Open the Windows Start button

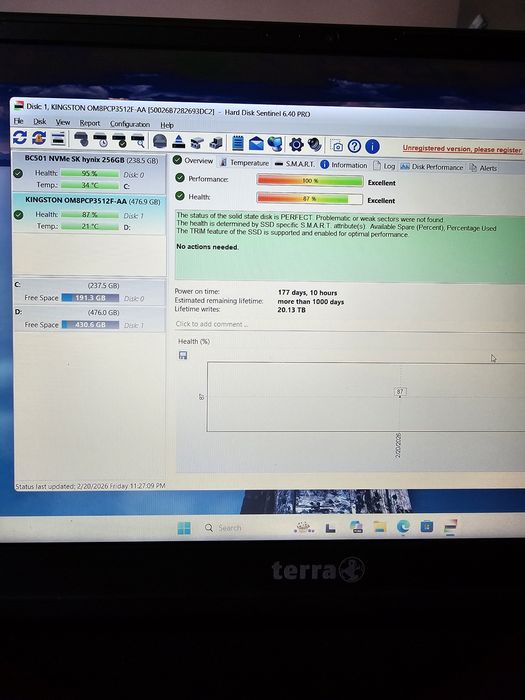pos(184,528)
